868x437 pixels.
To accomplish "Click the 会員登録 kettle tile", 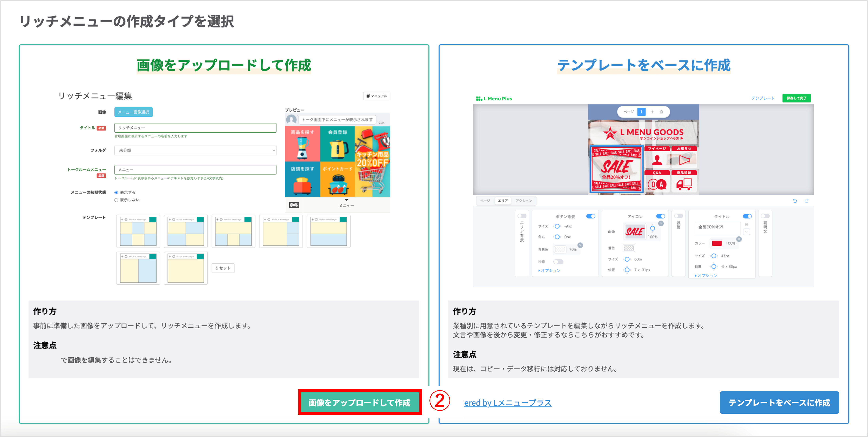I will (337, 144).
